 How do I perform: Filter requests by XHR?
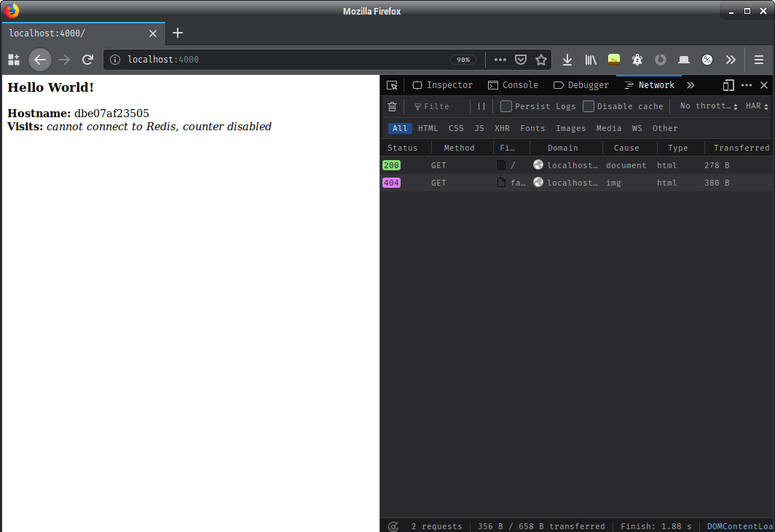[502, 128]
